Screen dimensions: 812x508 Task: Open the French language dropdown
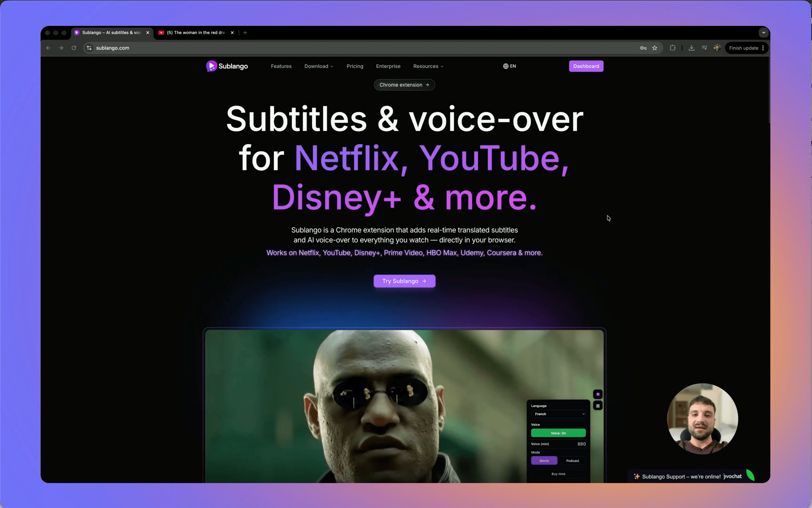tap(558, 414)
